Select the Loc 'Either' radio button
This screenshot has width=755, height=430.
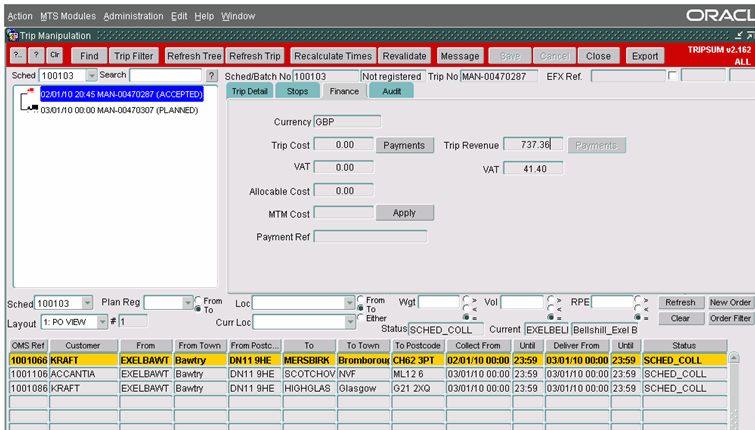[361, 317]
